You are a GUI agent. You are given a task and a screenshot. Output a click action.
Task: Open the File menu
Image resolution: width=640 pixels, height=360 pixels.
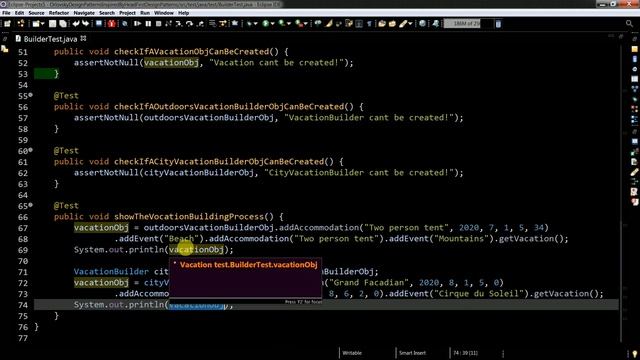(6, 13)
